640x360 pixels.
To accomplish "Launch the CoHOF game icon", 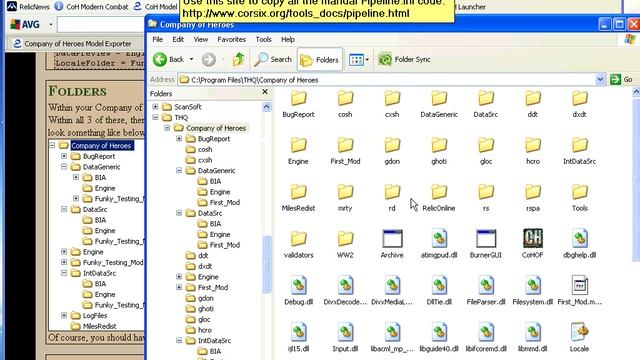I will [x=533, y=238].
